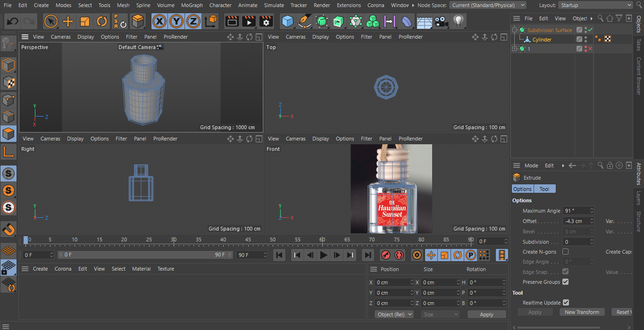This screenshot has height=330, width=644.
Task: Select the Live Selection tool
Action: pos(51,21)
